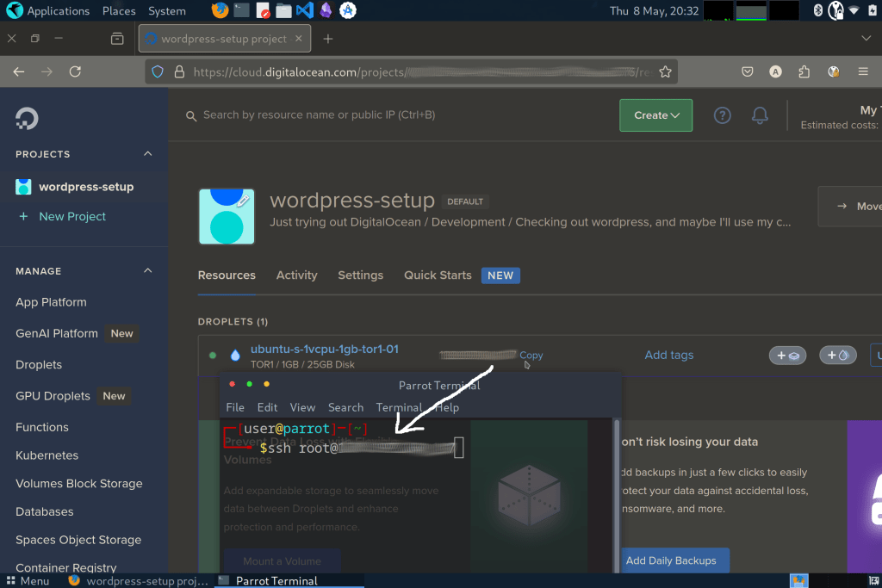Open the Wi-Fi network tray icon
Image resolution: width=882 pixels, height=588 pixels.
(854, 10)
